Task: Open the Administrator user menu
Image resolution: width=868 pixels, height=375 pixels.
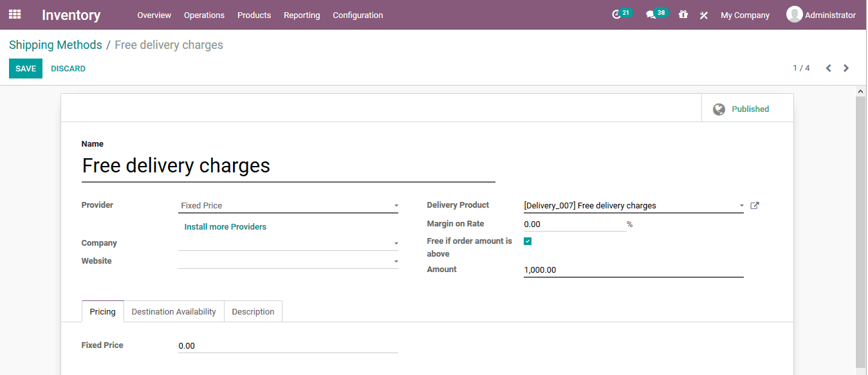Action: (821, 15)
